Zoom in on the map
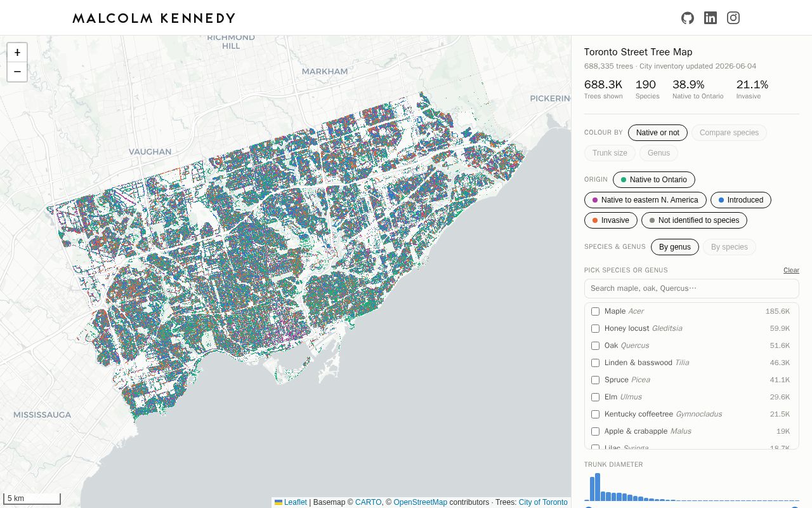Image resolution: width=812 pixels, height=508 pixels. 17,53
